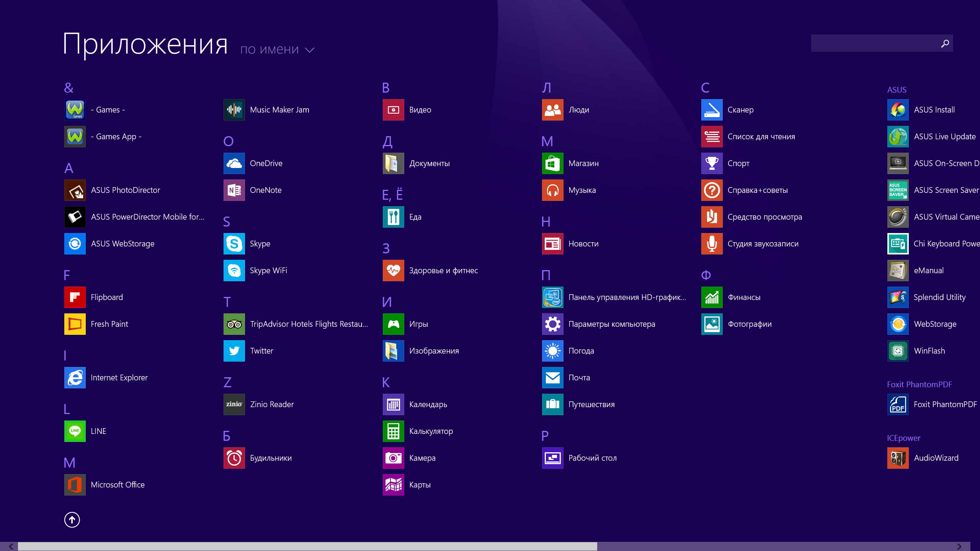980x551 pixels.
Task: Select the 'A' letter group header
Action: click(69, 168)
